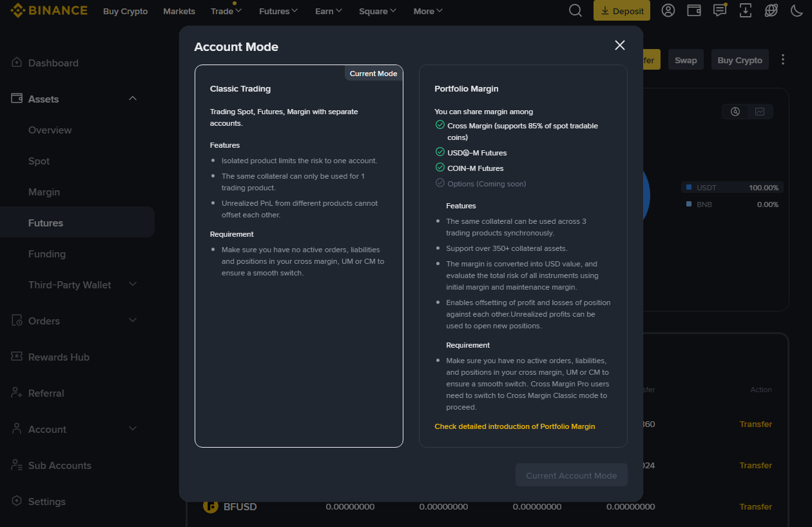Click the Current Mode badge
812x527 pixels.
coord(374,74)
